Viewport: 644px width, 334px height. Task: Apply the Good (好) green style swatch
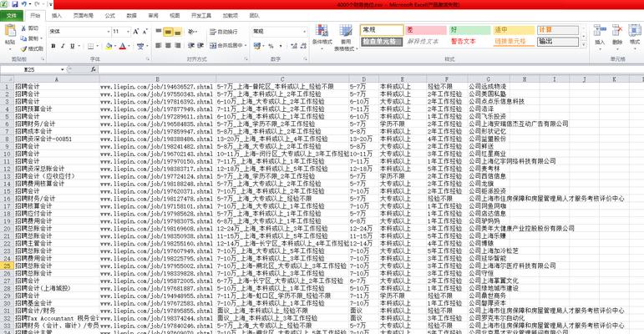coord(469,30)
